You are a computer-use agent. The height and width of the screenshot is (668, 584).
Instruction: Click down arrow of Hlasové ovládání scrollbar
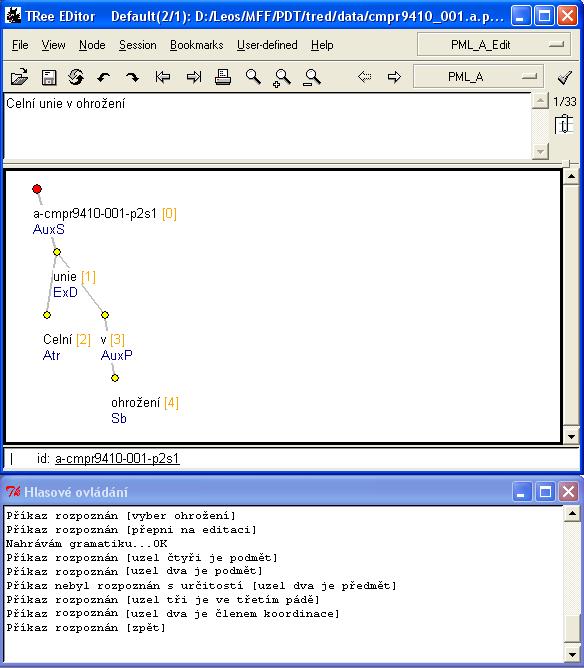tap(572, 654)
